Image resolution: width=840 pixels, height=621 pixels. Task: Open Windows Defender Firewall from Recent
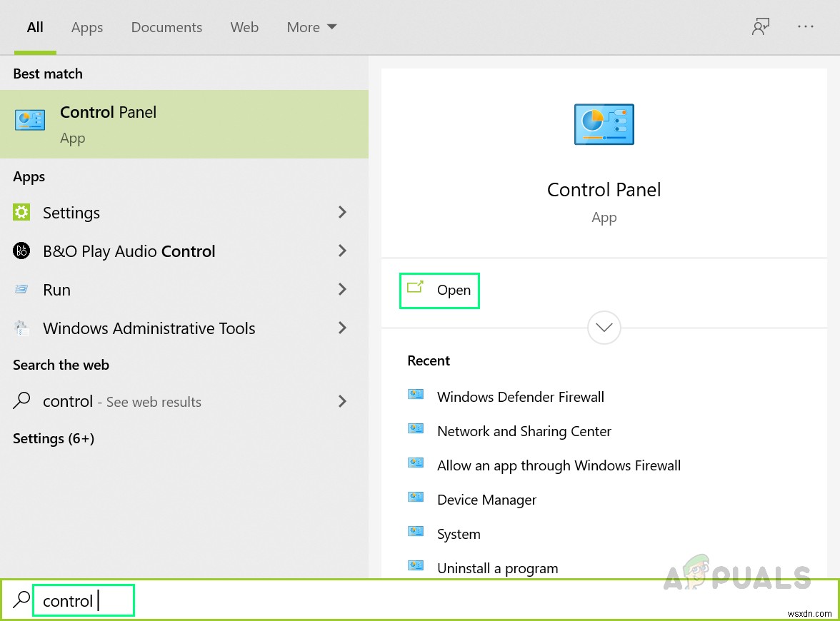520,397
